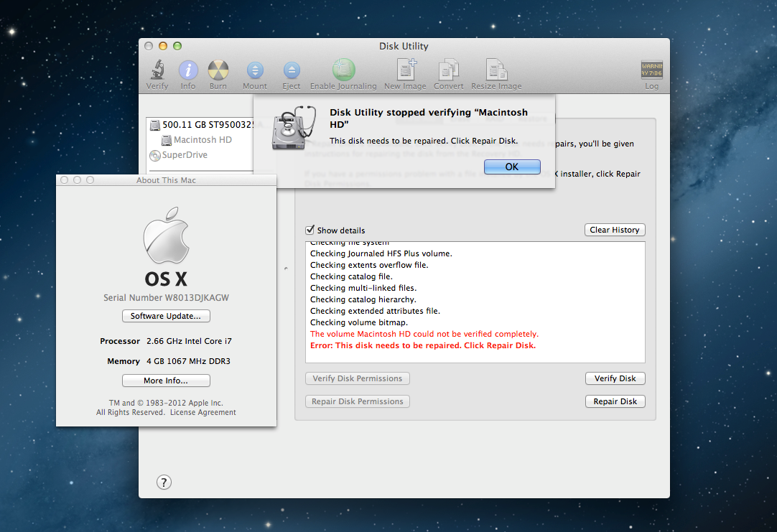777x532 pixels.
Task: Click Enable Journaling in the toolbar
Action: (343, 72)
